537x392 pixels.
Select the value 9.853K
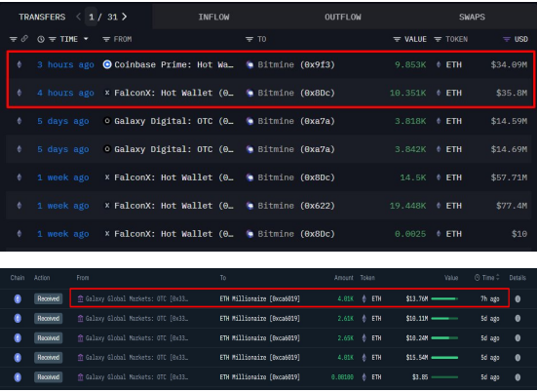[x=410, y=64]
